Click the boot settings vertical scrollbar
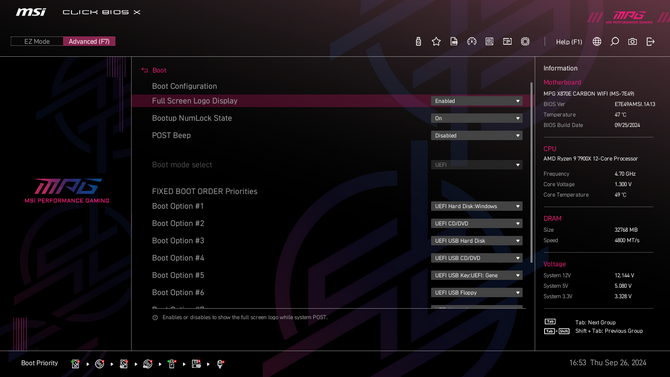Image resolution: width=670 pixels, height=377 pixels. coord(532,172)
